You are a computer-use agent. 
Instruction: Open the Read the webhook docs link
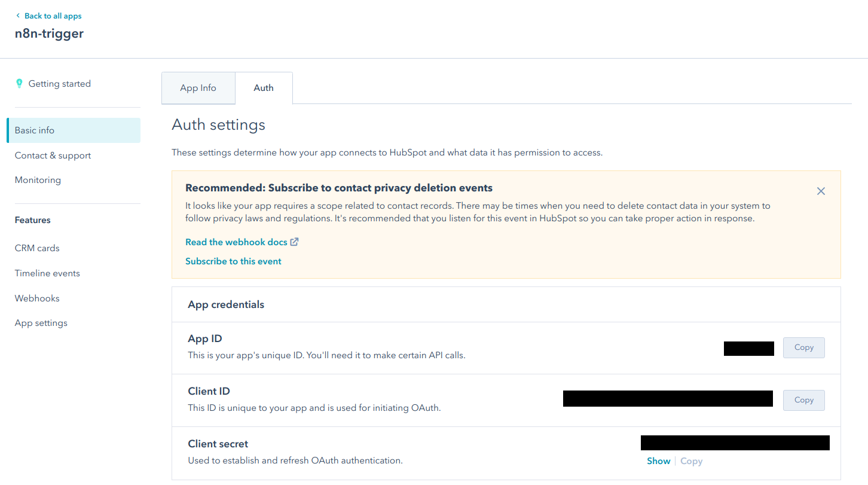pos(236,242)
